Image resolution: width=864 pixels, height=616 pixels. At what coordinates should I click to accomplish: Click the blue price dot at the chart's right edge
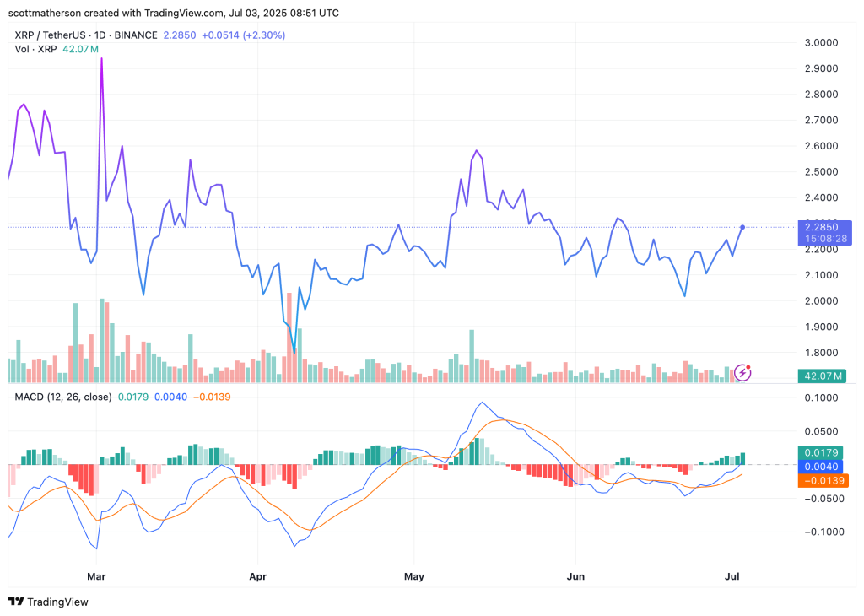(742, 227)
